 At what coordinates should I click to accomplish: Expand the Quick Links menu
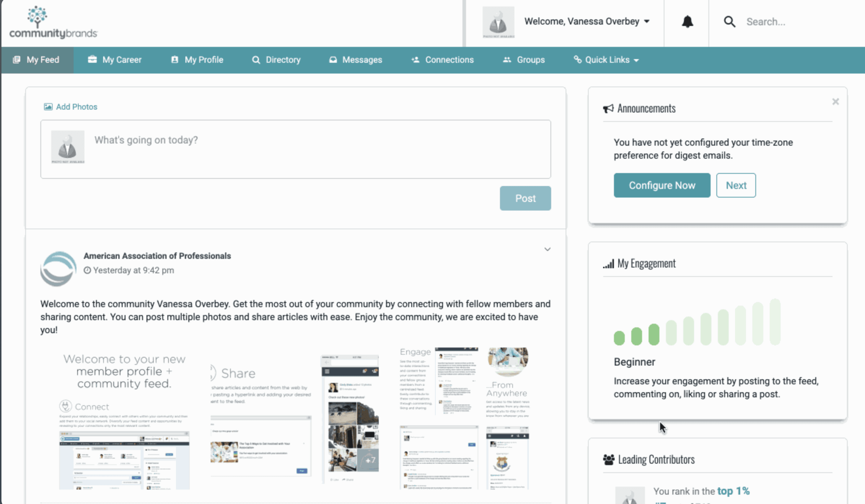click(607, 60)
